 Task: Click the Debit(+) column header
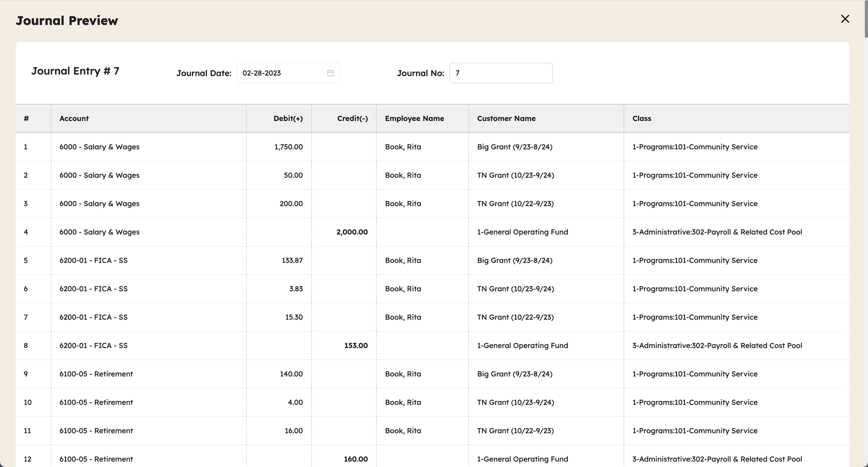[x=288, y=119]
